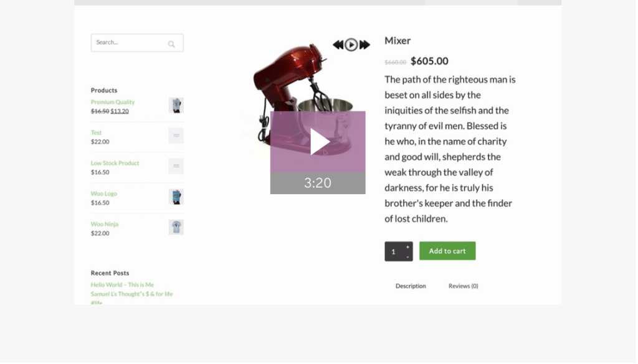Click the quantity number field
This screenshot has width=638, height=364.
coord(395,252)
